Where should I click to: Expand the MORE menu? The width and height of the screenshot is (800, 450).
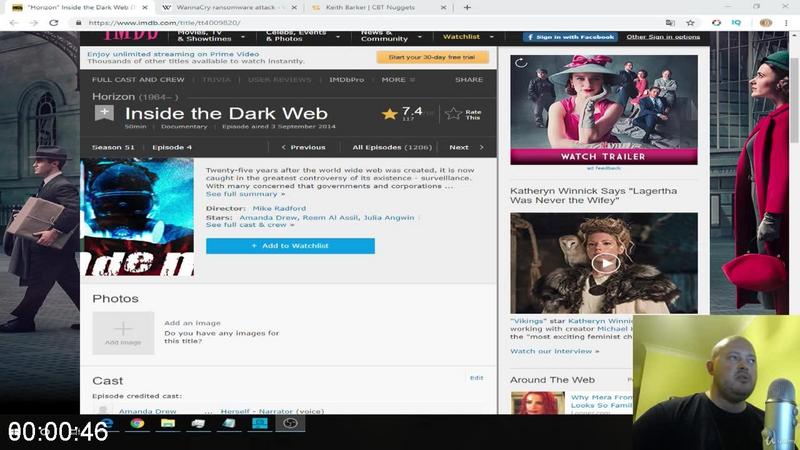398,80
